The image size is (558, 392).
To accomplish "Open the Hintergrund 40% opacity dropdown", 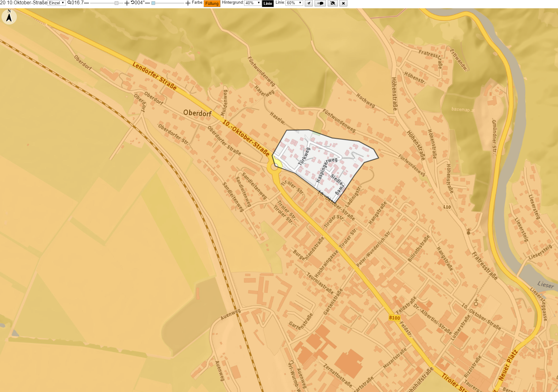I will coord(253,3).
